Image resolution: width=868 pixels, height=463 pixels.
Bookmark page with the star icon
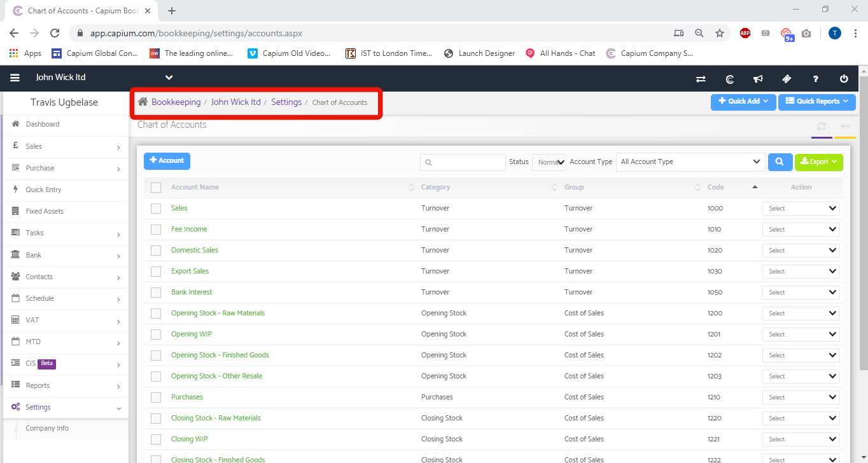pos(720,33)
